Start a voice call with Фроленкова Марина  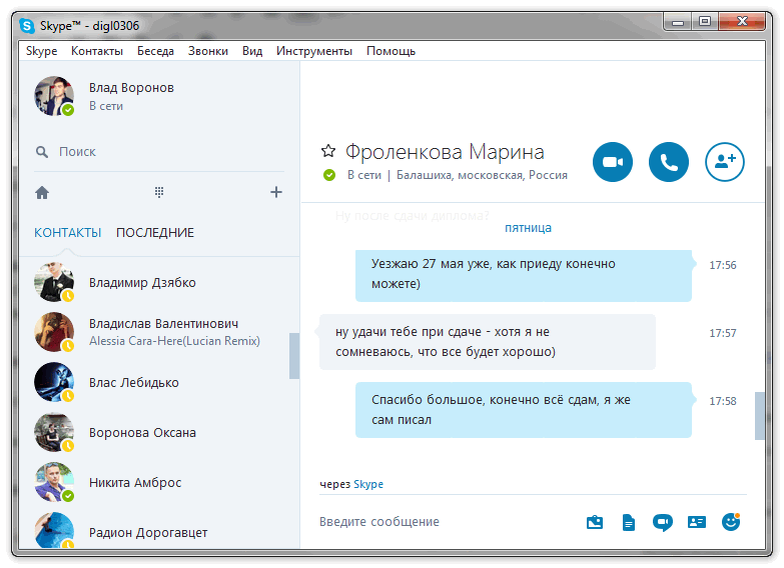(668, 162)
